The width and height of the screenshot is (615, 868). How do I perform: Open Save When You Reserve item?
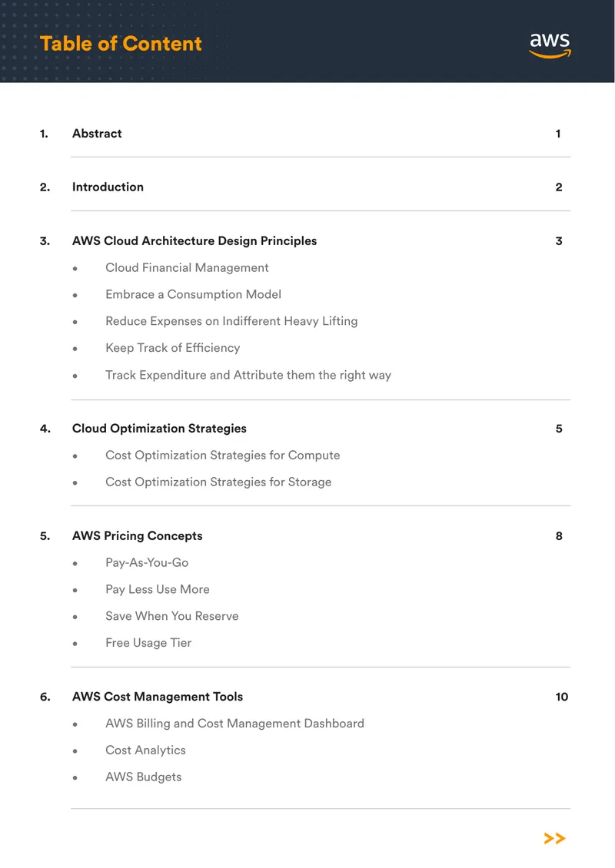(171, 616)
